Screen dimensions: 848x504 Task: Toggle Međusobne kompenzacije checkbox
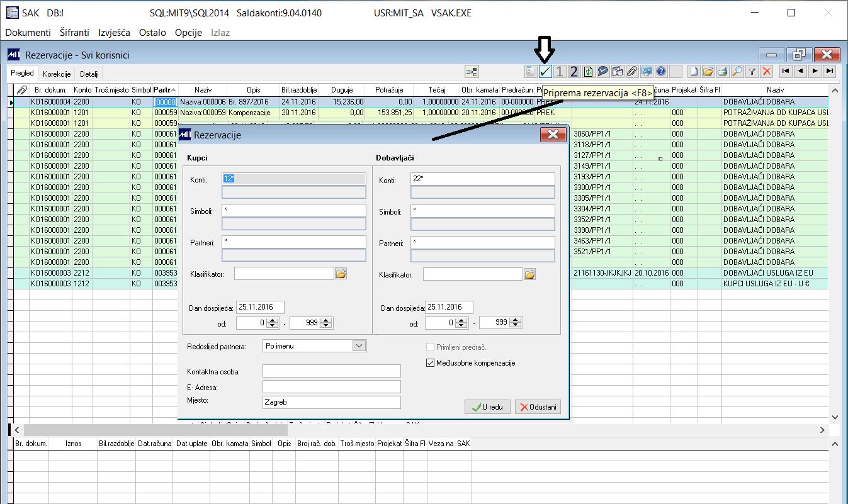pos(431,362)
